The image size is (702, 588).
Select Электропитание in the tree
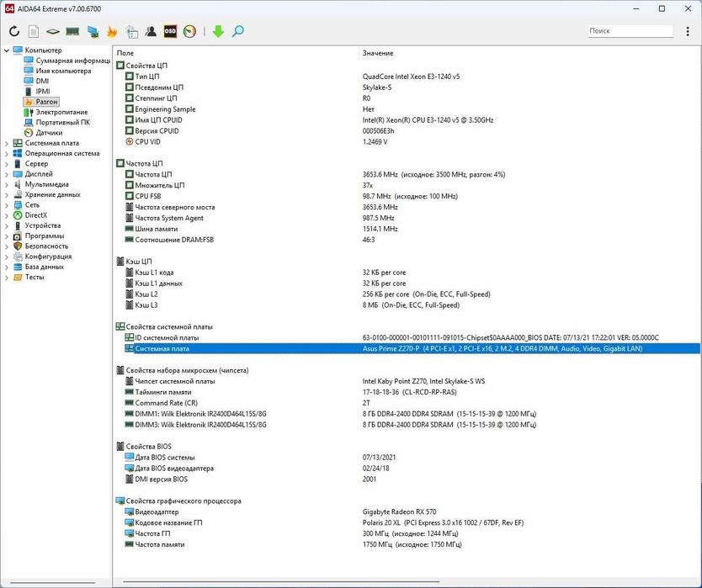tap(61, 112)
